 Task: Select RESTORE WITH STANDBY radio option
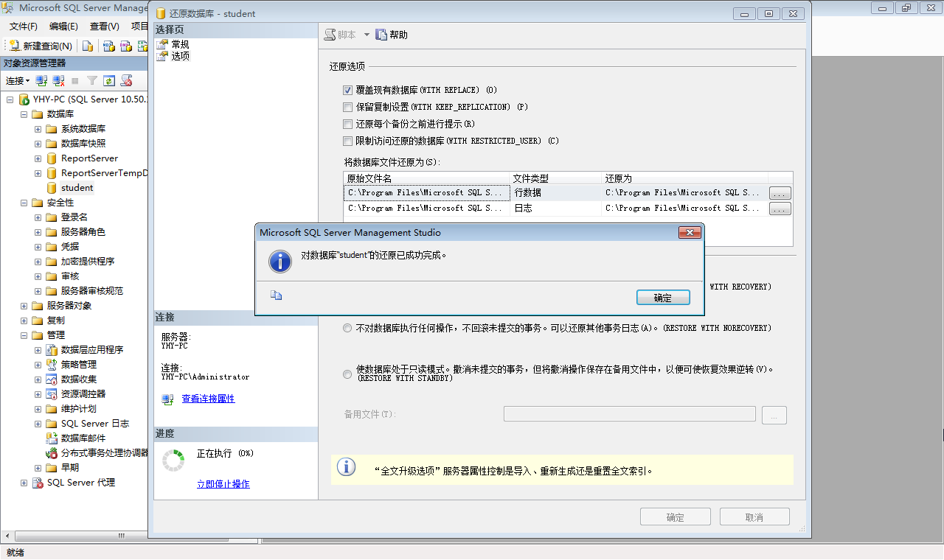pyautogui.click(x=348, y=374)
